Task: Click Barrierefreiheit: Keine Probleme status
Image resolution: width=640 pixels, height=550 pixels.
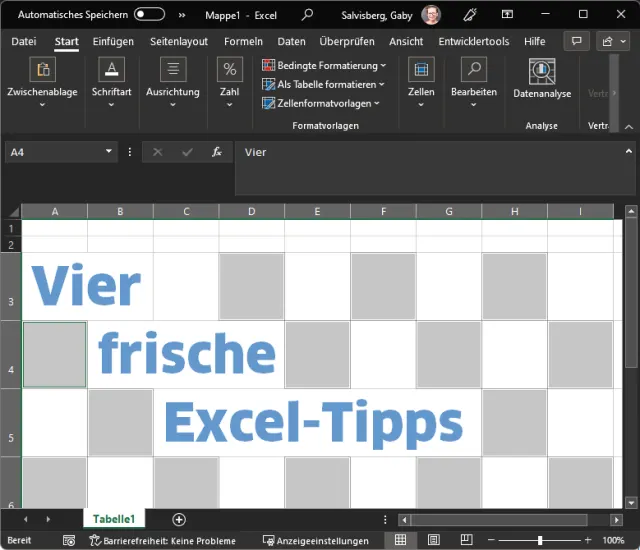Action: click(160, 540)
